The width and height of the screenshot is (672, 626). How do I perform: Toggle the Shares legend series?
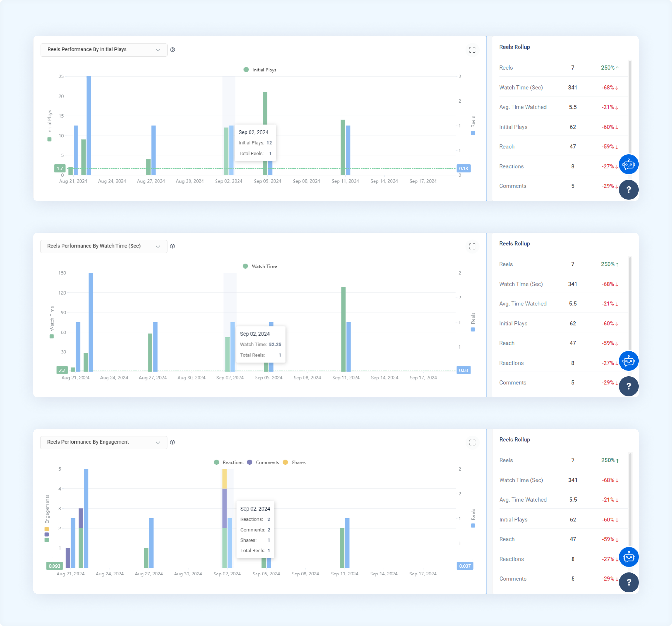(x=294, y=463)
